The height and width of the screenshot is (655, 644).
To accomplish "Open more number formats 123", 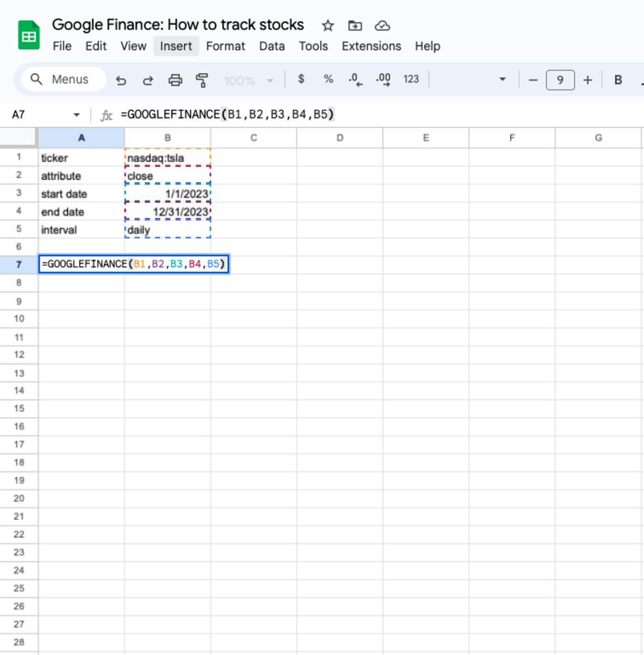I will [x=411, y=79].
